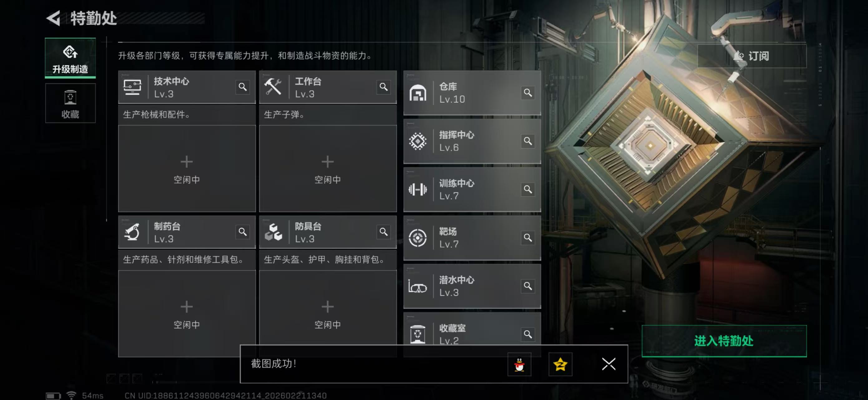Click the 订阅 subscribe button
Image resolution: width=868 pixels, height=400 pixels.
(x=752, y=56)
